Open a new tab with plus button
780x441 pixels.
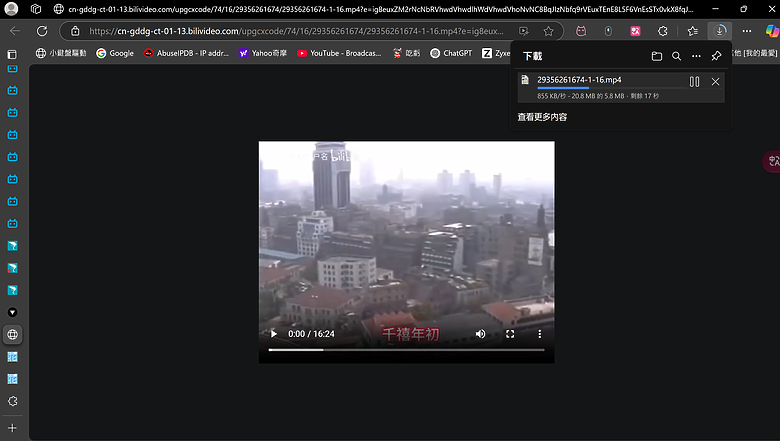coord(12,428)
